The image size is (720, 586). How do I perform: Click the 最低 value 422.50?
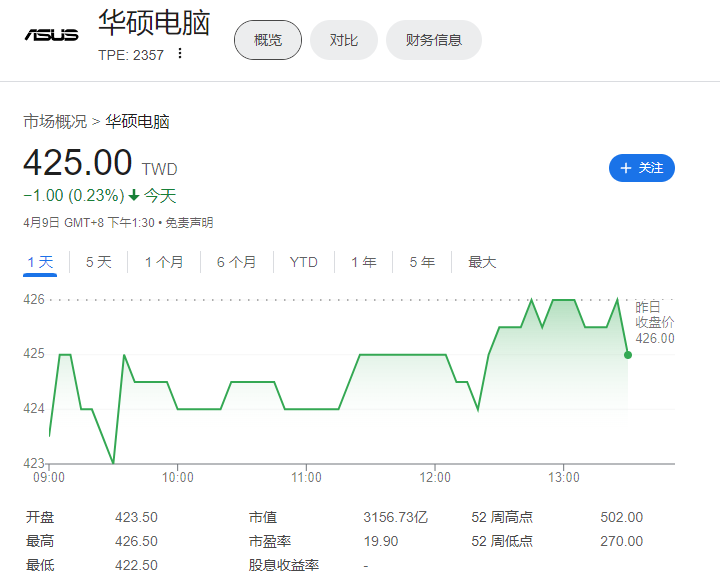[136, 565]
